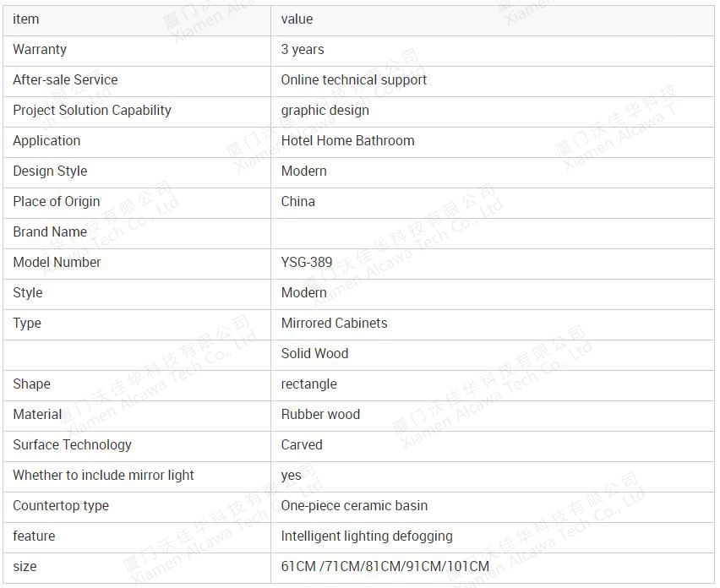Viewport: 720px width, 588px height.
Task: Click the size value '61CM /71CM/81CM/91CM/101CM'
Action: point(385,566)
